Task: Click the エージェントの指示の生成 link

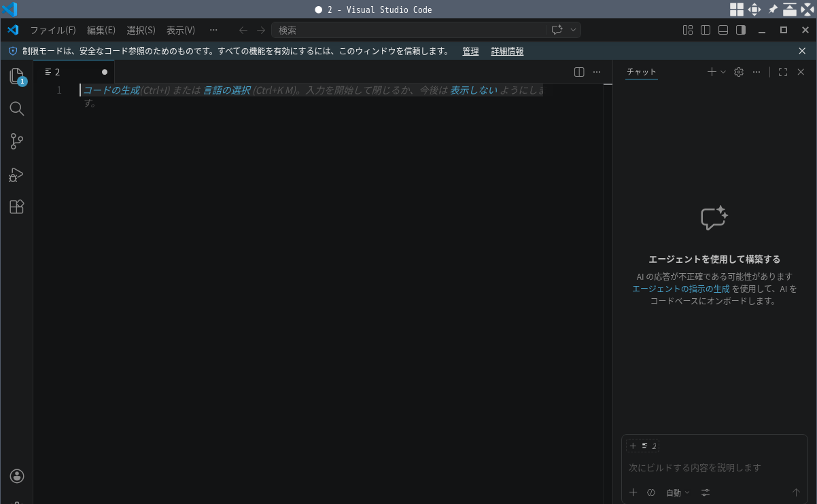Action: point(681,289)
